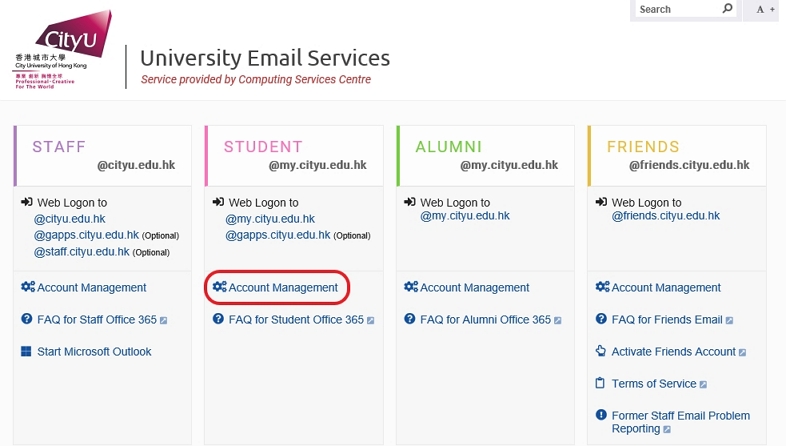Click the FAQ for Alumni question icon
The height and width of the screenshot is (446, 786).
point(410,320)
